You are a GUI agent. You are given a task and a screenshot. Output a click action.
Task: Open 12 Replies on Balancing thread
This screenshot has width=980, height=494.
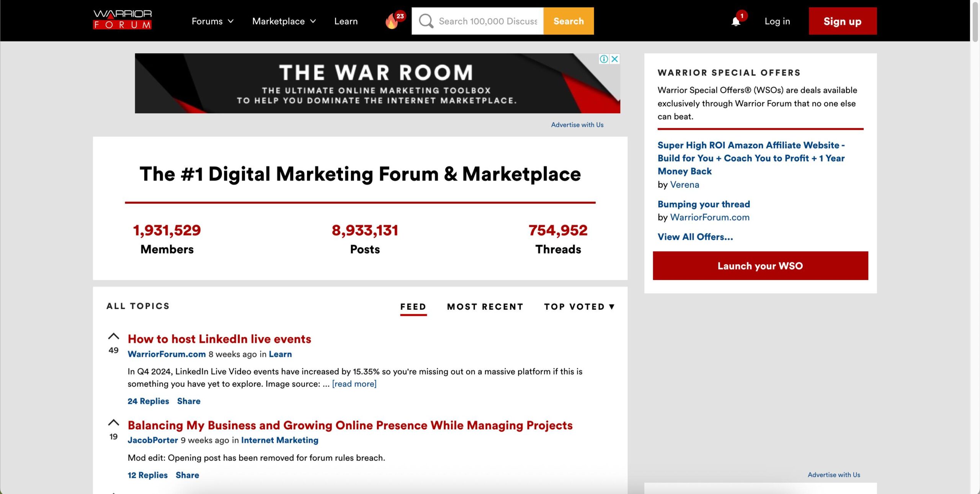(147, 475)
